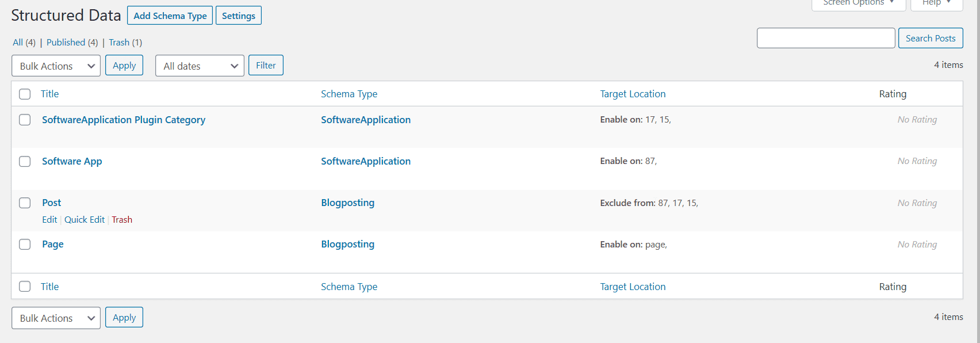Click the Add Schema Type button
Viewport: 980px width, 343px height.
(x=170, y=16)
